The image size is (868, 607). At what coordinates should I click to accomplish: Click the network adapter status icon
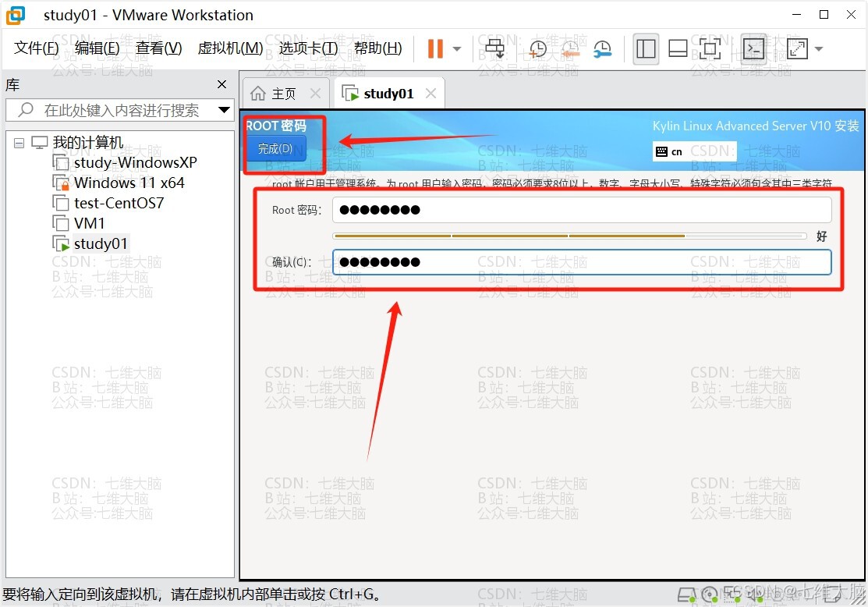[732, 595]
